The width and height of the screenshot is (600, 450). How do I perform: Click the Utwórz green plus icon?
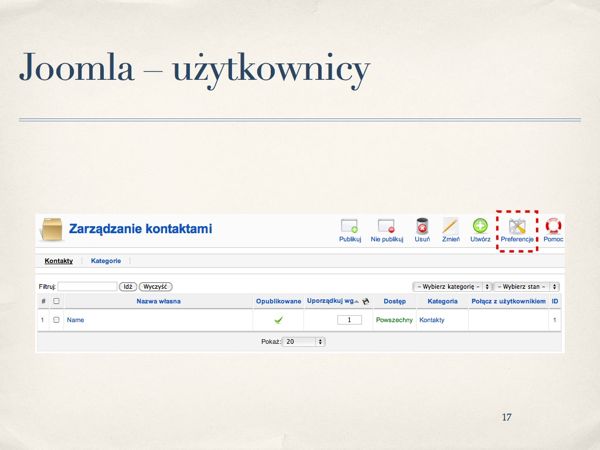[480, 227]
